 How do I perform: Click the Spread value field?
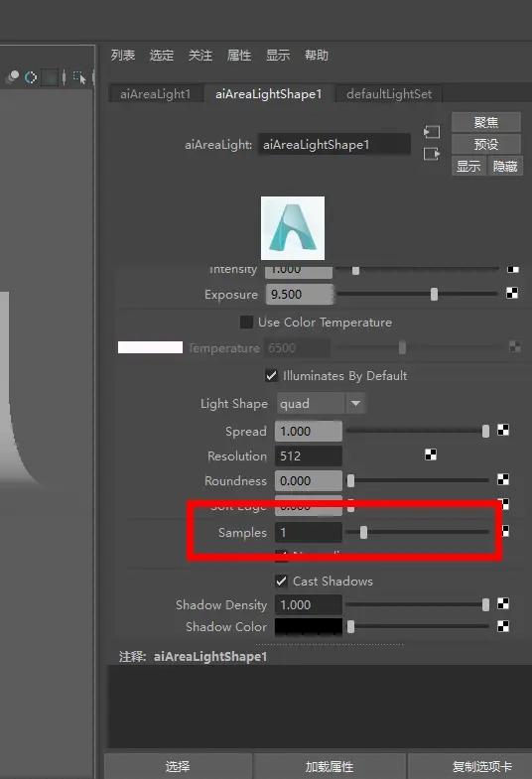(309, 431)
